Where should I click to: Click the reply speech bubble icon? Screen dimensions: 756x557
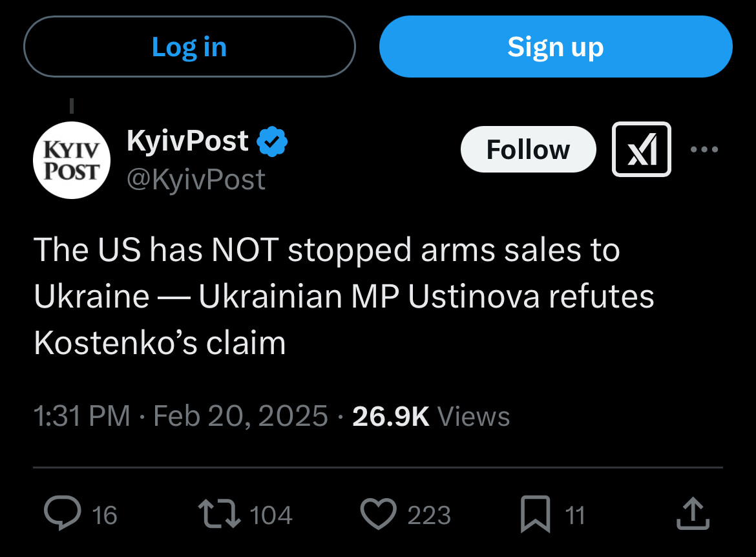coord(63,513)
